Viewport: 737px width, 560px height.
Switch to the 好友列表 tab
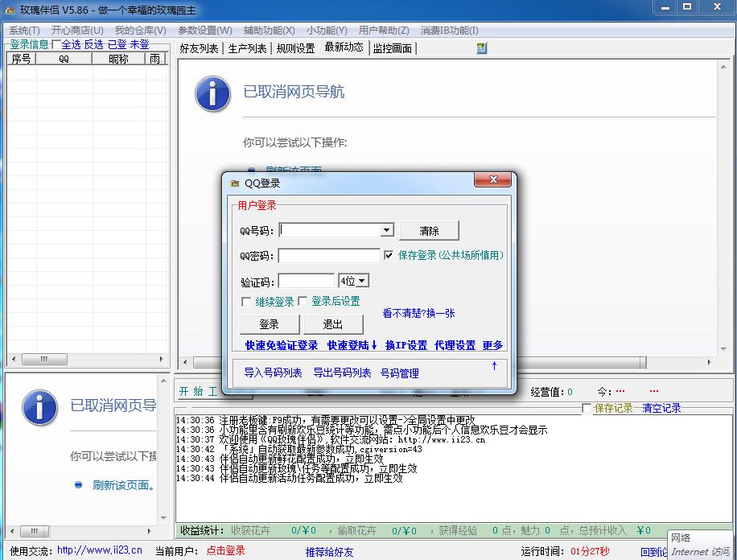click(199, 48)
